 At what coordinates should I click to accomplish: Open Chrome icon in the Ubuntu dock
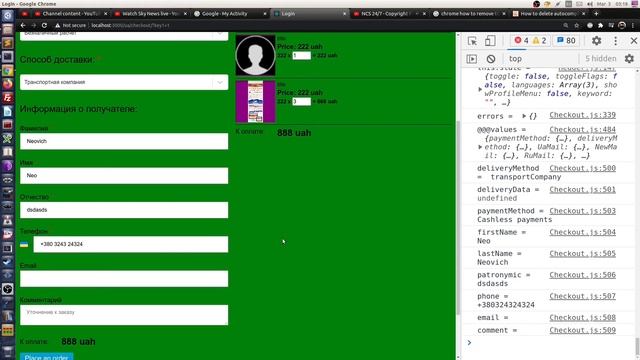[7, 70]
